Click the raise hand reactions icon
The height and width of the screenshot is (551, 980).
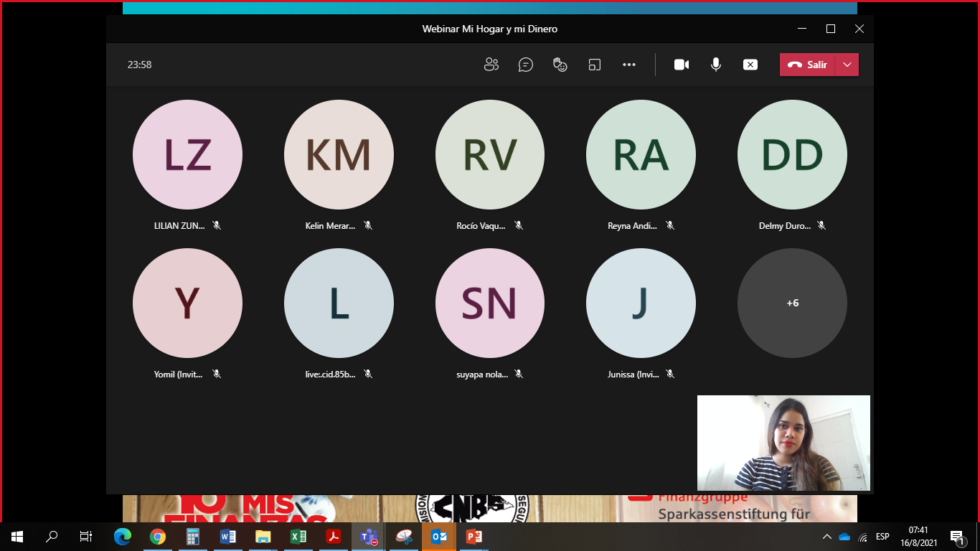click(x=560, y=65)
